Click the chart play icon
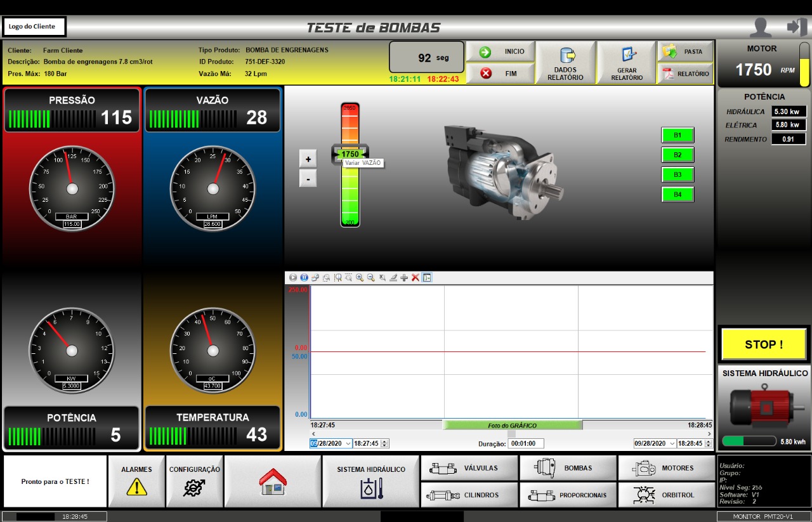The image size is (812, 522). click(x=292, y=277)
